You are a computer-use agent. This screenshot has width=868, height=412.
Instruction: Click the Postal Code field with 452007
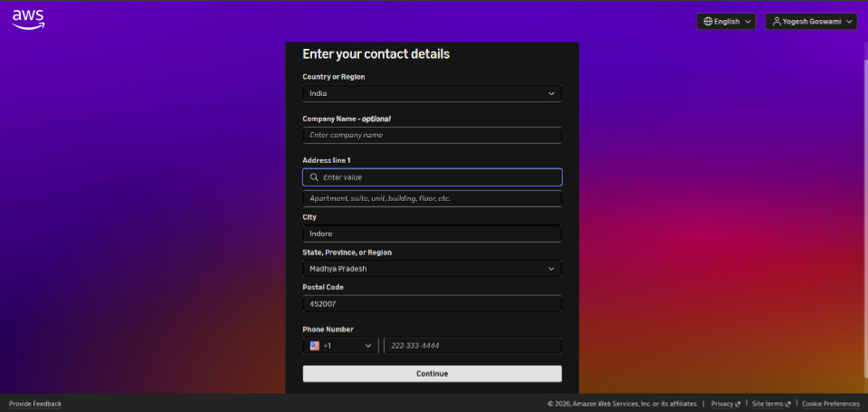(433, 304)
